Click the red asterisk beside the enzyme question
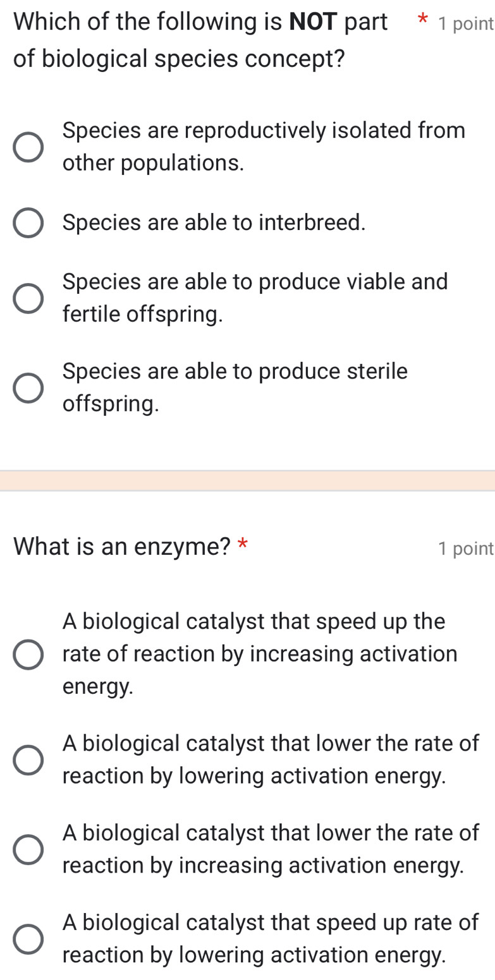 point(243,545)
